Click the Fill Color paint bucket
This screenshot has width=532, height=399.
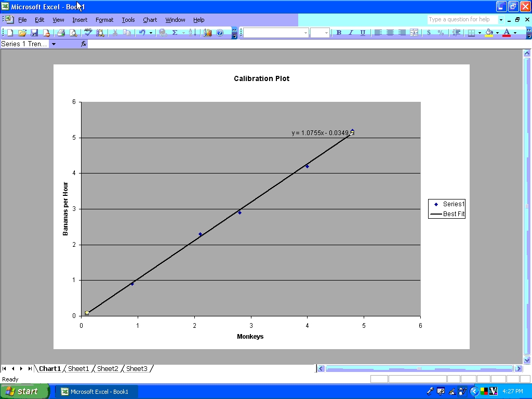(x=489, y=32)
